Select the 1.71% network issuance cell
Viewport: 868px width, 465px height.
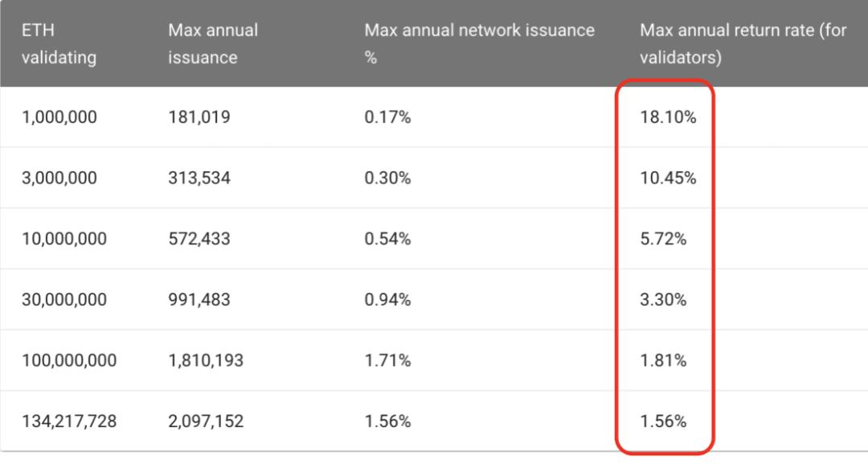point(387,360)
